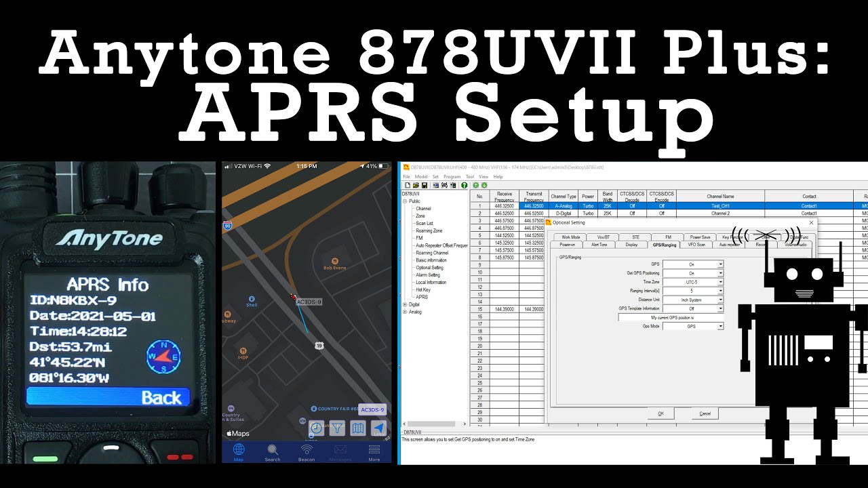Open the File menu

pyautogui.click(x=407, y=176)
